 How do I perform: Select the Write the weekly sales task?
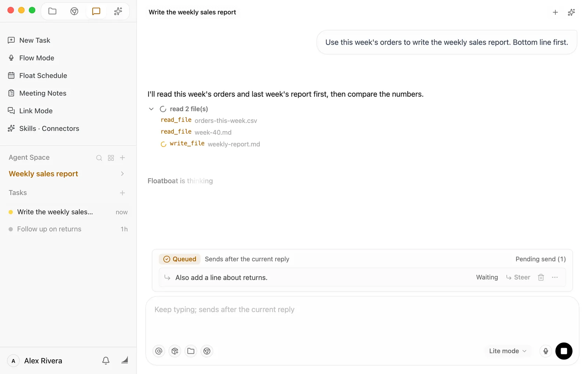coord(68,212)
